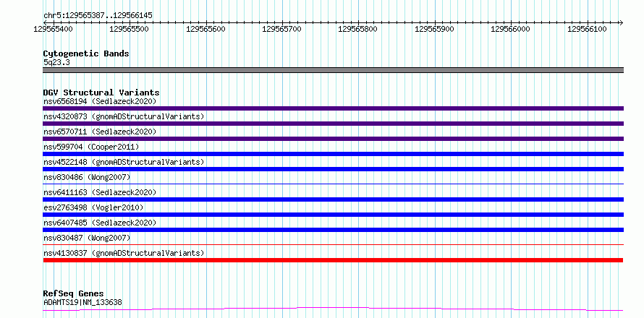Screen dimensions: 644x318
Task: Click ruler position 129565400
Action: (54, 29)
